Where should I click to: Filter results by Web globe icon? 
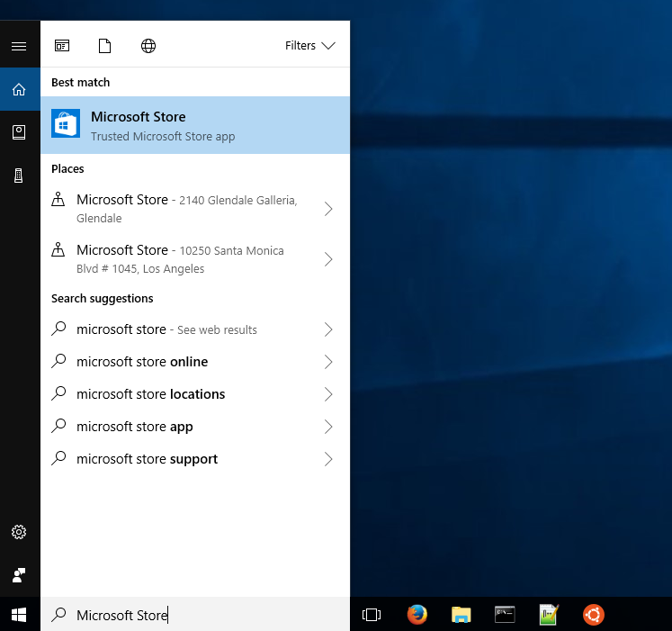point(148,46)
